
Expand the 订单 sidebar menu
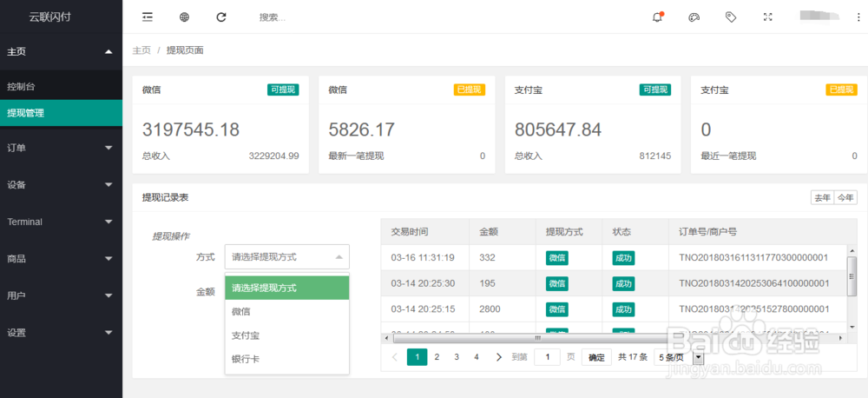pyautogui.click(x=61, y=148)
